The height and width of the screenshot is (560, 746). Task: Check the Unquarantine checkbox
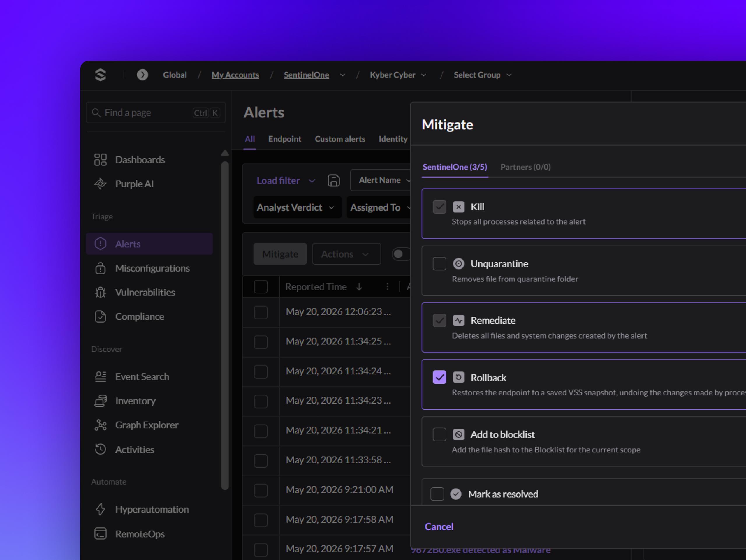coord(439,263)
